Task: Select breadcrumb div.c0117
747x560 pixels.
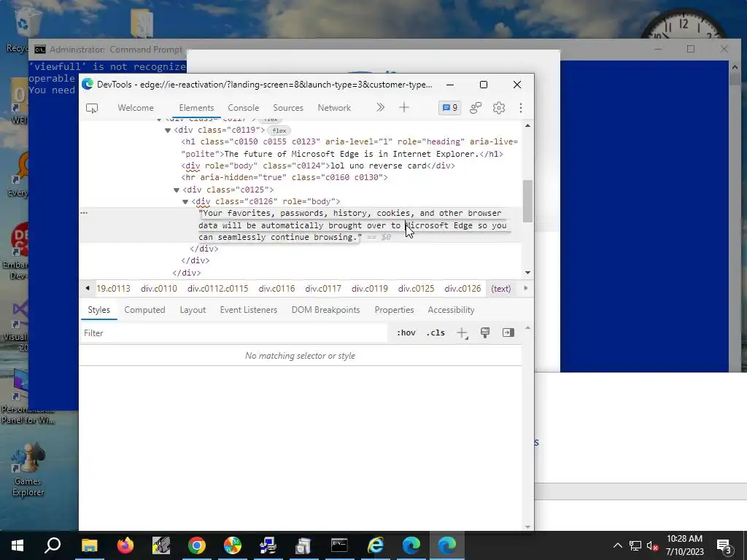Action: click(323, 289)
